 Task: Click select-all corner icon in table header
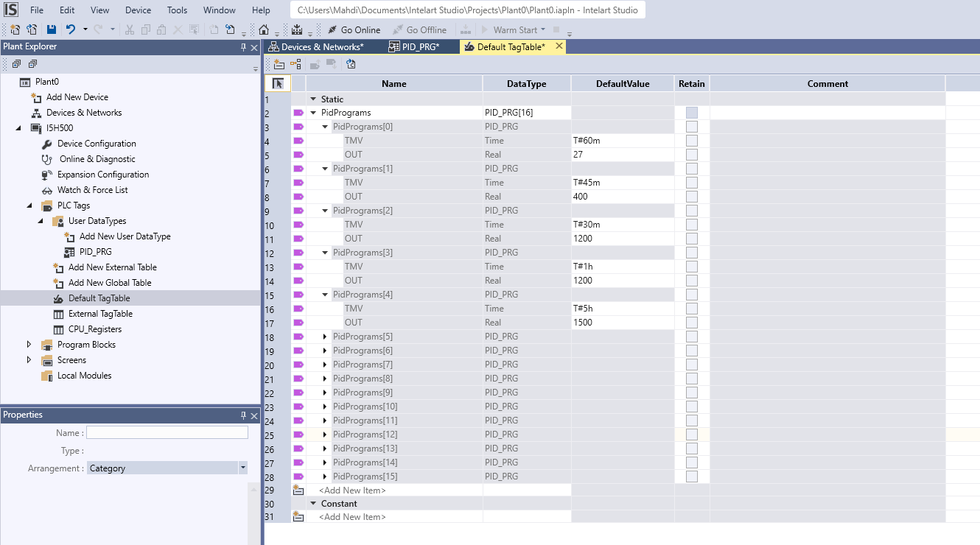point(278,84)
